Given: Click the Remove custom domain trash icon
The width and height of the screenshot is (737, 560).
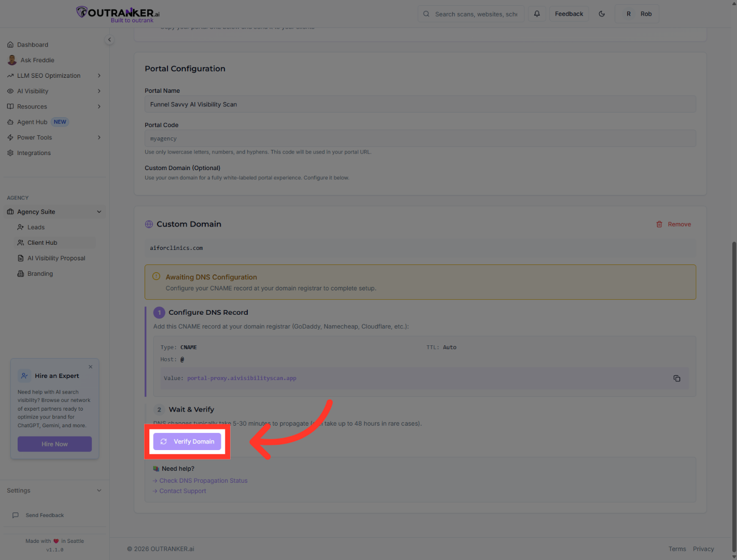Looking at the screenshot, I should coord(659,225).
